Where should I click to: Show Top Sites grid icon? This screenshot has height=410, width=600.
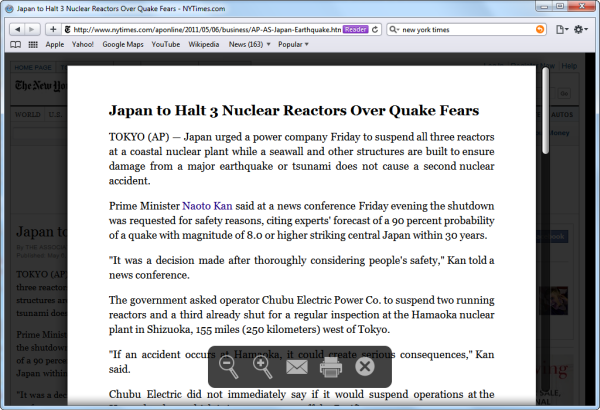(33, 44)
